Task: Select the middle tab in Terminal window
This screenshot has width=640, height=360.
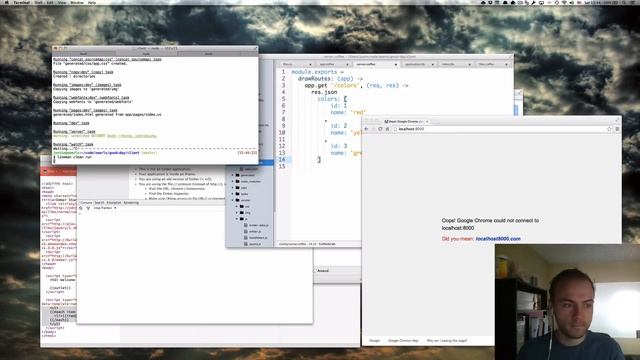Action: tap(146, 53)
